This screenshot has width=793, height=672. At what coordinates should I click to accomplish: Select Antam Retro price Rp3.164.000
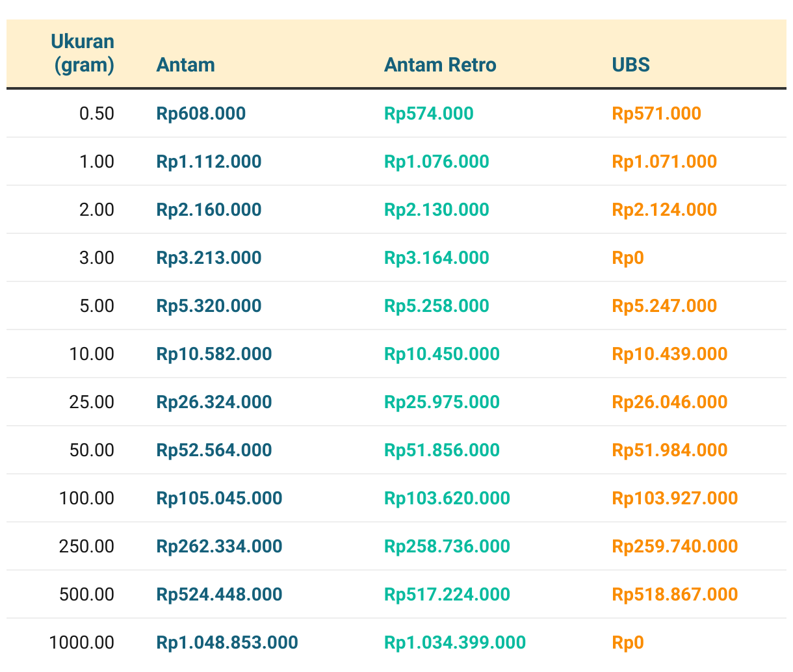[x=437, y=258]
